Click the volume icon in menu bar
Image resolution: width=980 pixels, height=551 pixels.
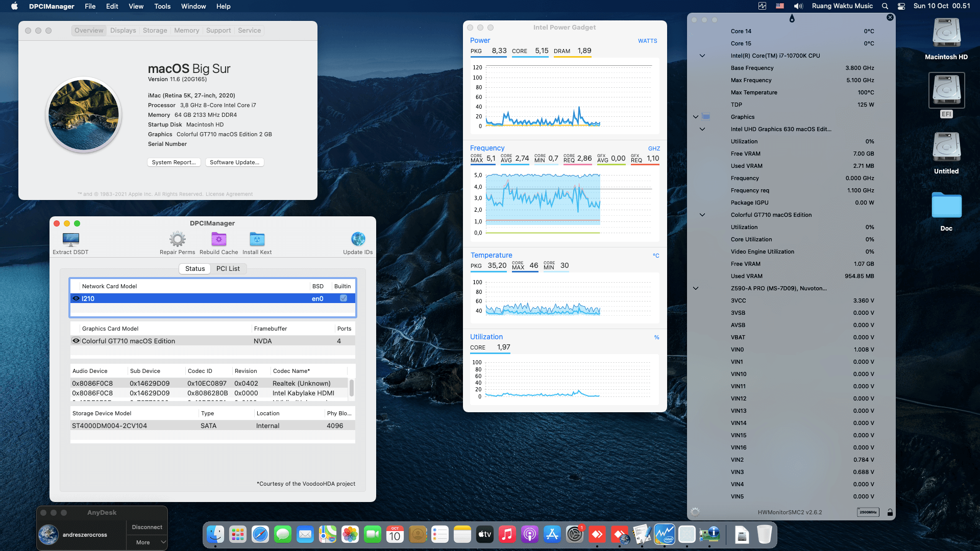click(x=798, y=6)
